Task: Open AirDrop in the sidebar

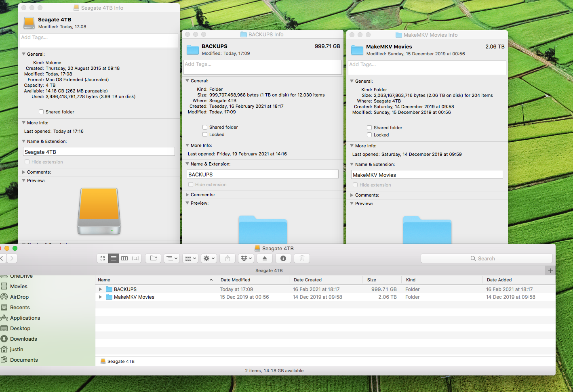Action: pos(19,297)
